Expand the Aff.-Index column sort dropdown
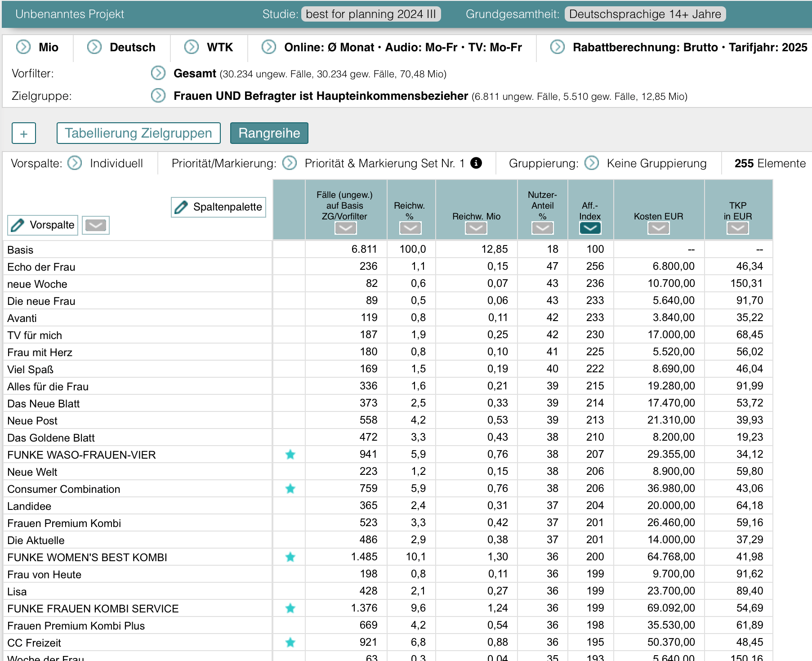This screenshot has height=661, width=812. tap(590, 228)
